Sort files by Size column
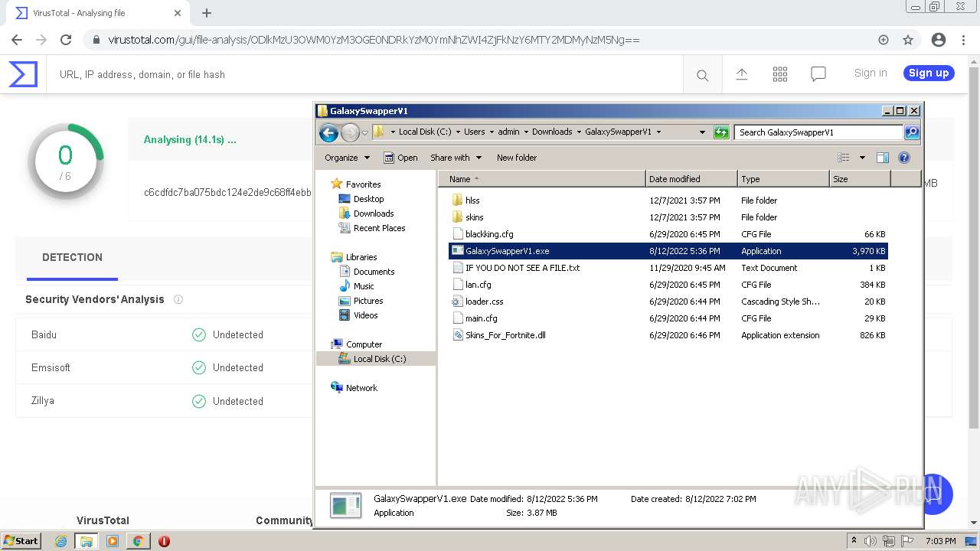Viewport: 980px width, 551px height. 860,179
